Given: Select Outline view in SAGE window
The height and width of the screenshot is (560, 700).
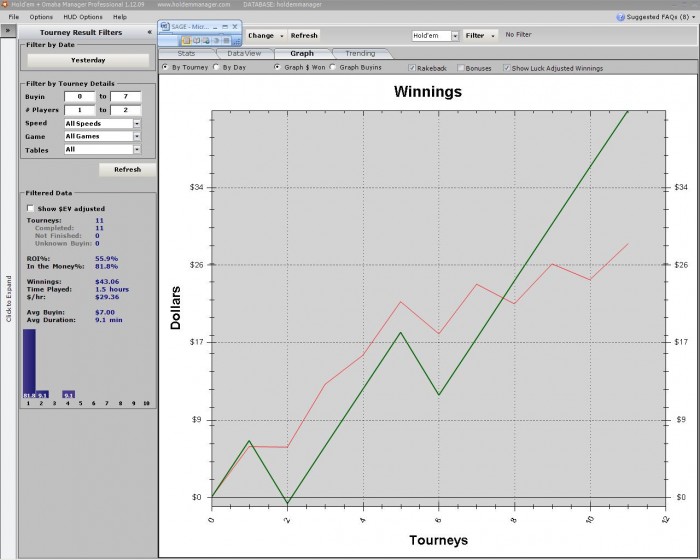Looking at the screenshot, I should pos(216,41).
